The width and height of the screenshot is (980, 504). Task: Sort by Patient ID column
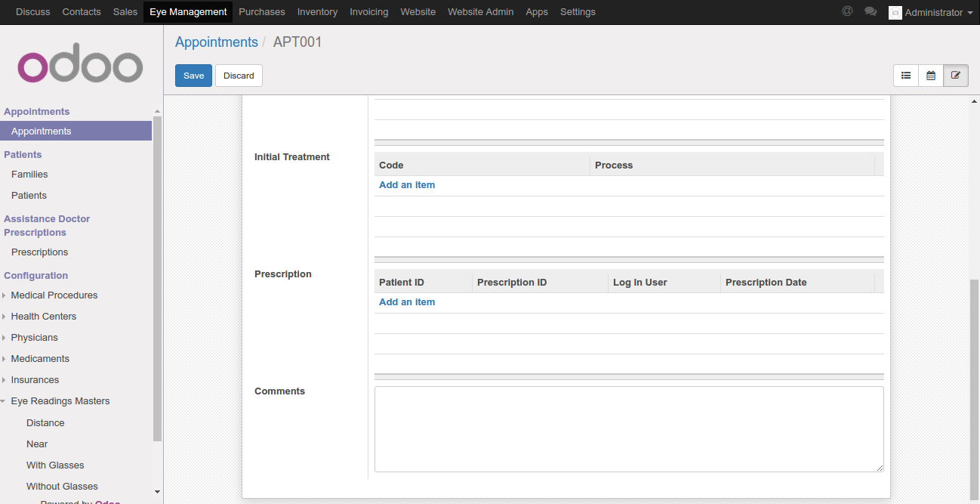coord(423,283)
